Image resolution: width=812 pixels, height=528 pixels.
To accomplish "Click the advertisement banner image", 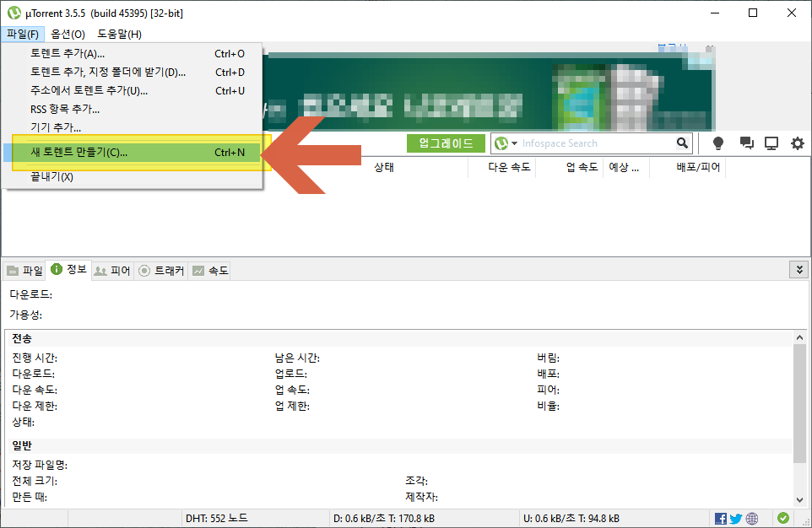I will pos(489,91).
